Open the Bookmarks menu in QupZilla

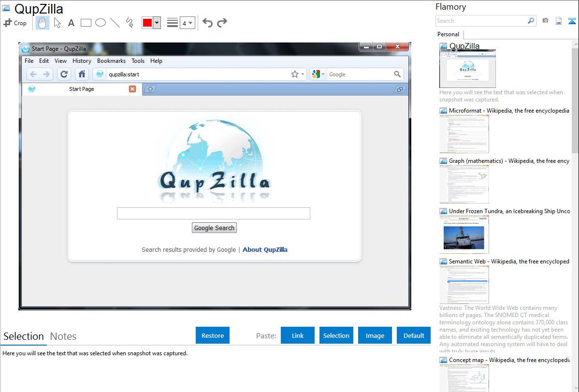111,61
